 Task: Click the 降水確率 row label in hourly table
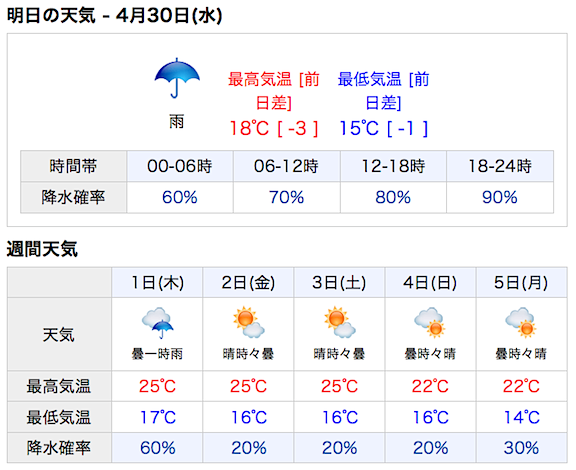(73, 197)
